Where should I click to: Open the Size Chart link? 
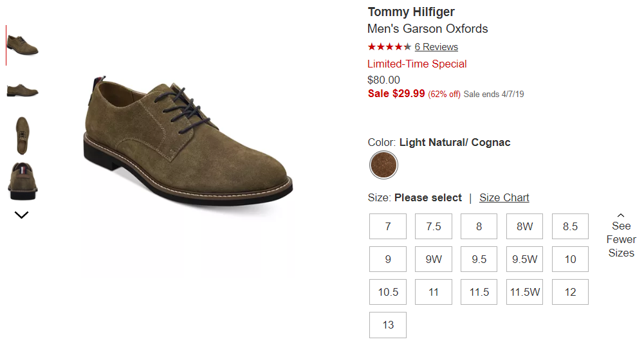point(504,197)
